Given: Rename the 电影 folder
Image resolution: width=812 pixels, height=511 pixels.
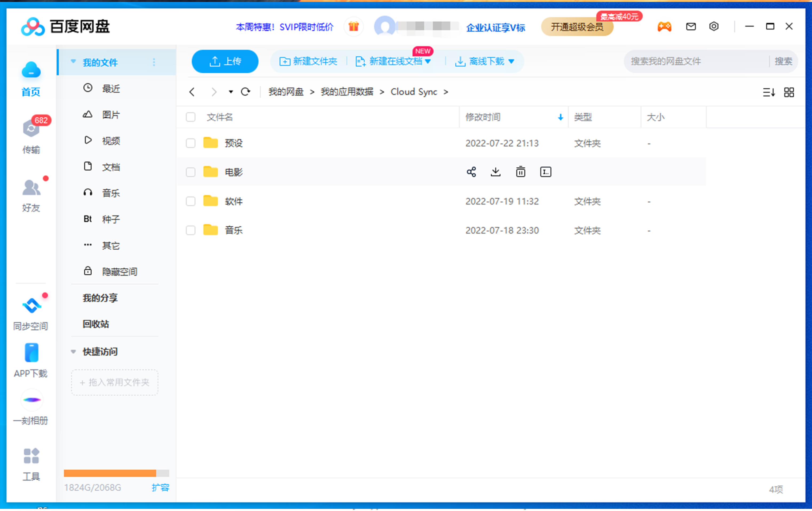Looking at the screenshot, I should click(545, 172).
